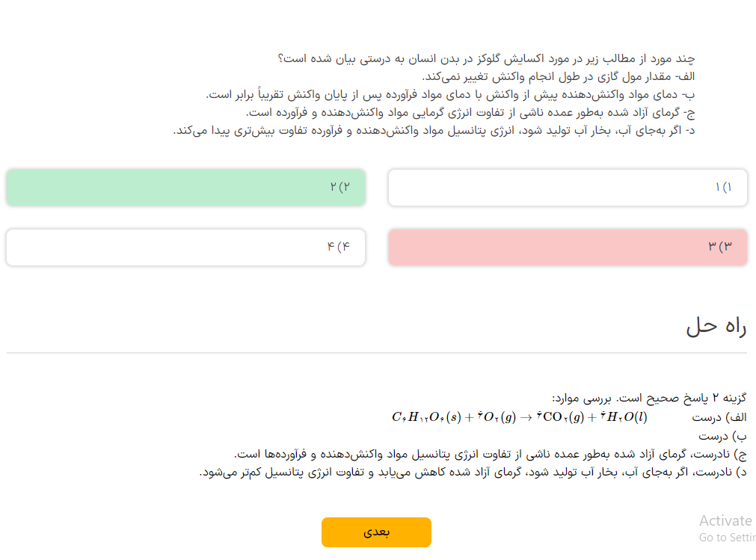Image resolution: width=756 pixels, height=560 pixels.
Task: Click the ب) درست line in solution
Action: pos(723,436)
